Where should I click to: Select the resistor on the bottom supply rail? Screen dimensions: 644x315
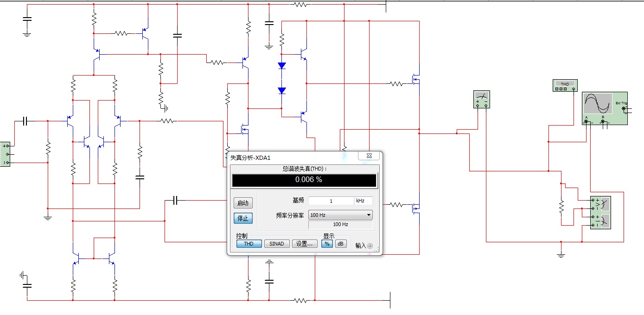pos(300,301)
